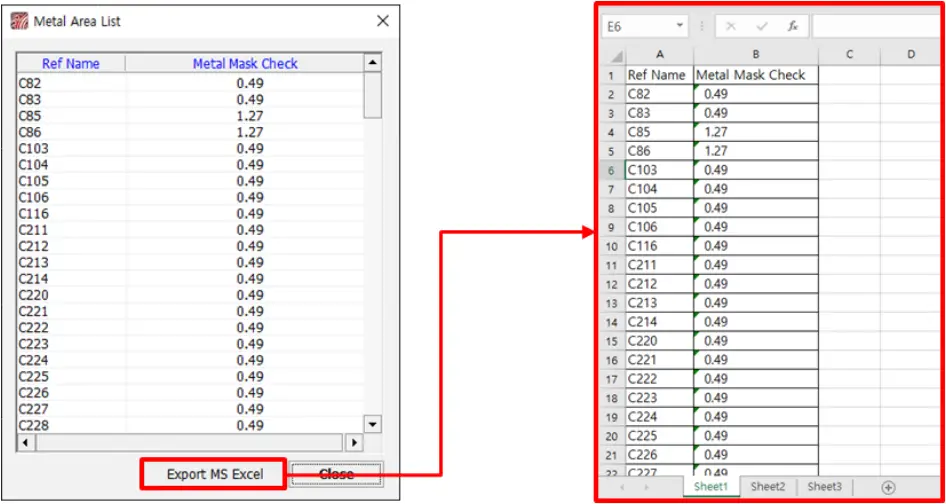Select row C220 in Metal Area List
This screenshot has height=504, width=946.
click(190, 295)
